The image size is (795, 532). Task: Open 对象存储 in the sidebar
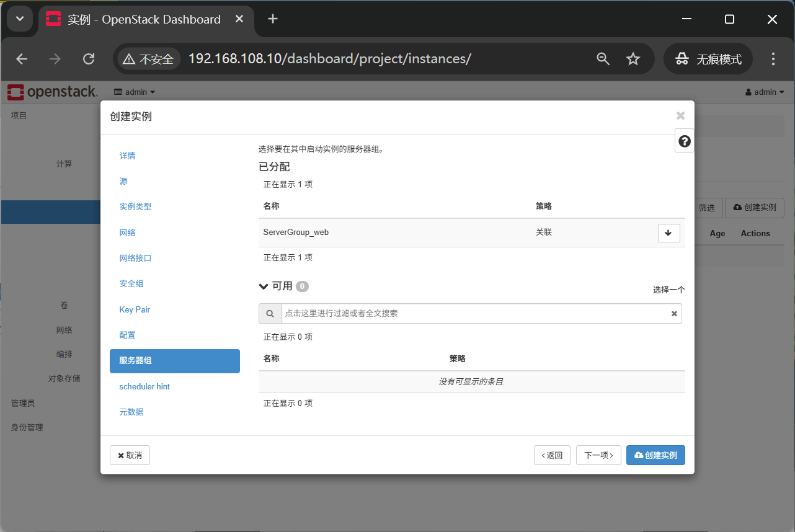click(x=64, y=378)
